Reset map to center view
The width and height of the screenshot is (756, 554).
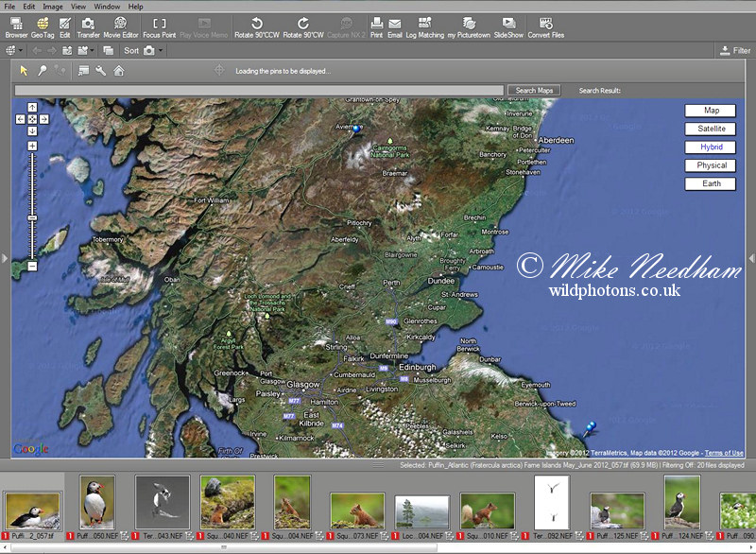pos(32,119)
